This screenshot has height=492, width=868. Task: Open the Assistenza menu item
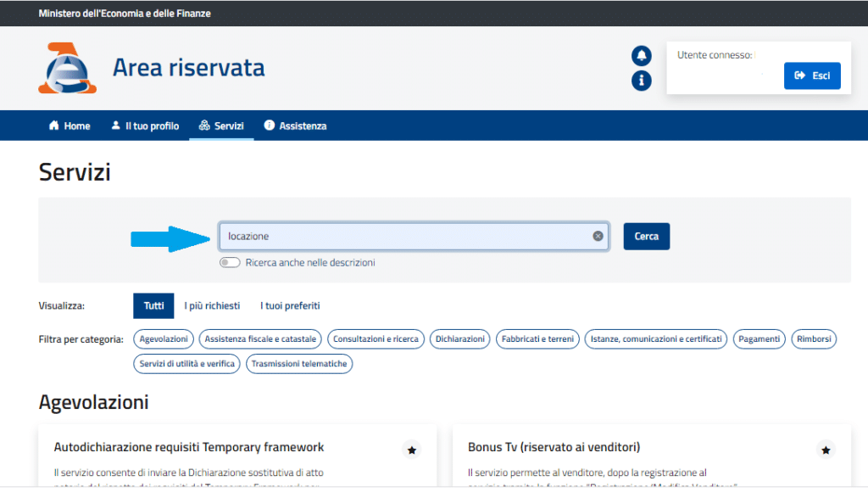tap(296, 126)
